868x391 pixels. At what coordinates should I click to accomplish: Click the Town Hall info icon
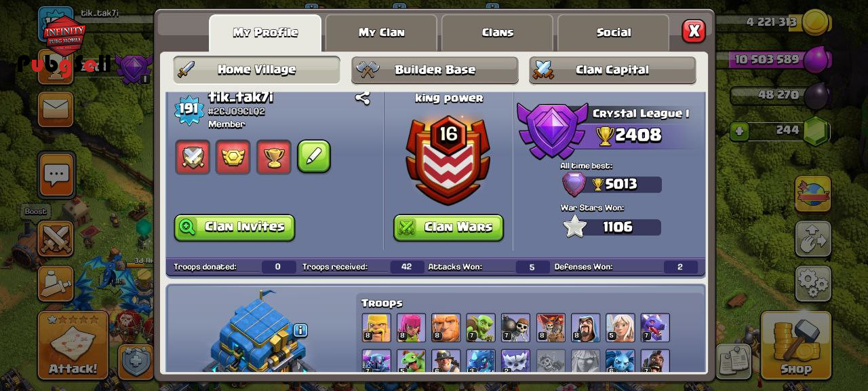click(300, 330)
